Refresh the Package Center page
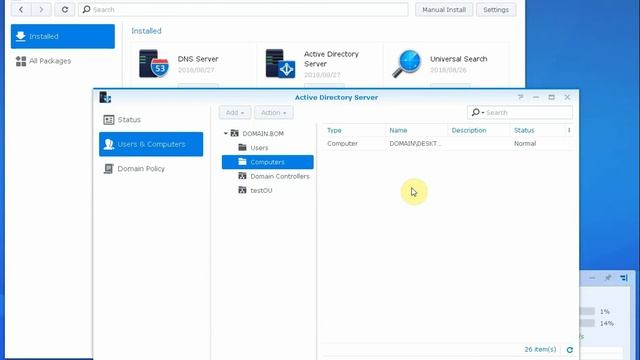640x360 pixels. tap(64, 9)
